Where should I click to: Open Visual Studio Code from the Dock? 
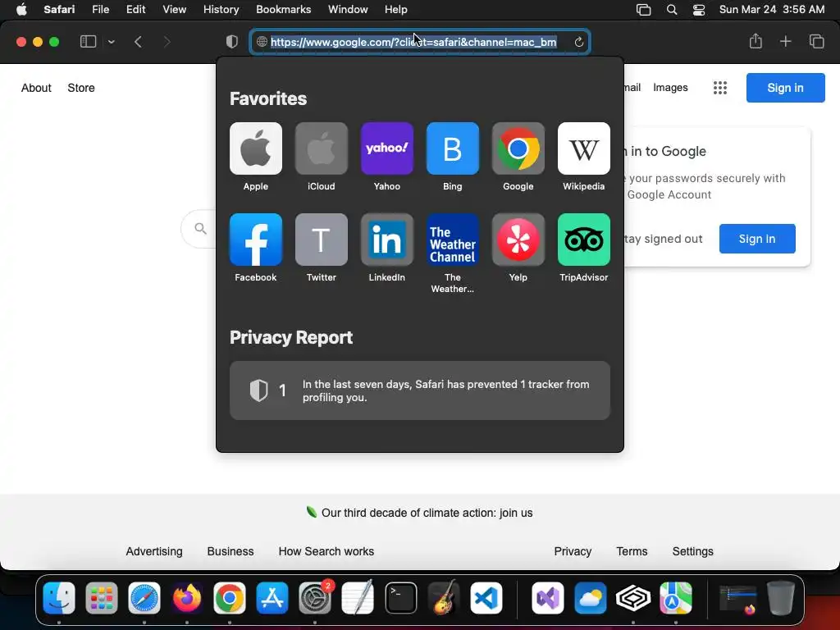[486, 598]
